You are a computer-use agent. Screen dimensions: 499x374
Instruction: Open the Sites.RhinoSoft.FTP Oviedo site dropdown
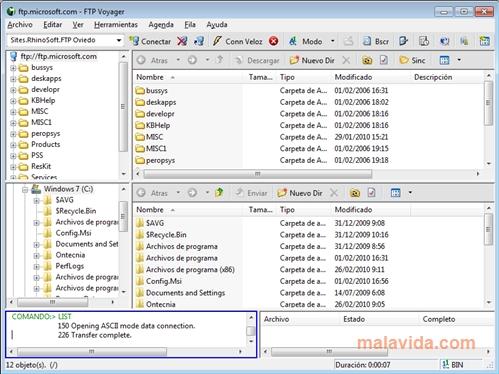coord(119,40)
